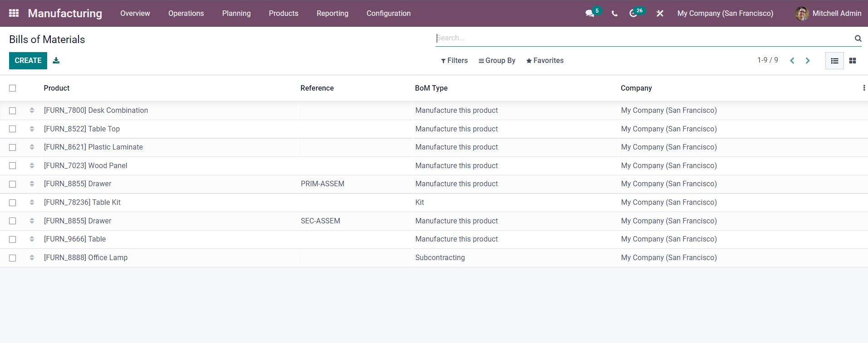Click the phone call icon
The image size is (868, 343).
(x=614, y=14)
